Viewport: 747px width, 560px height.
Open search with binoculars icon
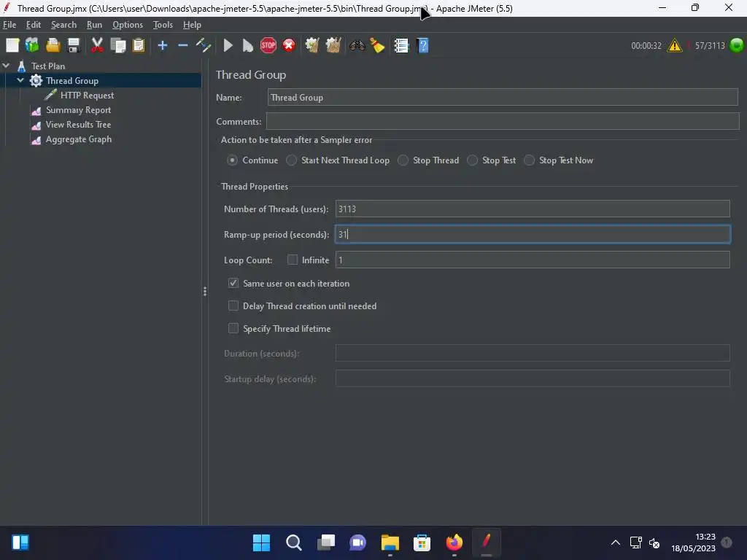[x=357, y=45]
